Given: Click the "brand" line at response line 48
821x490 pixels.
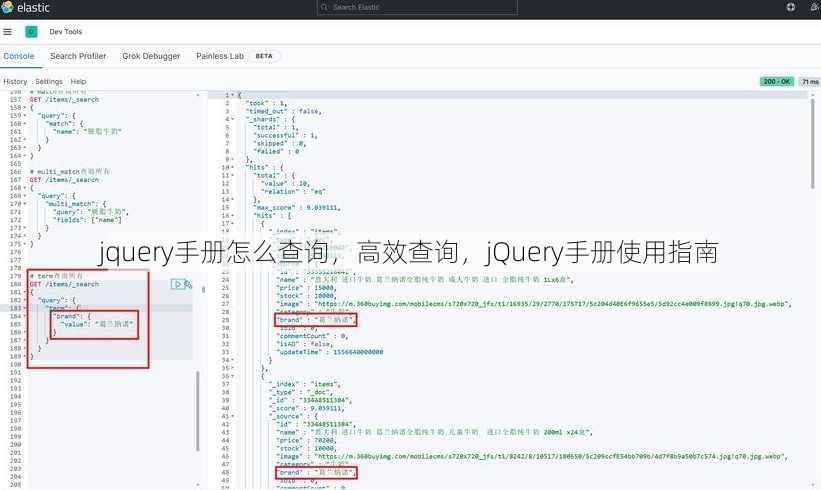Looking at the screenshot, I should point(316,473).
